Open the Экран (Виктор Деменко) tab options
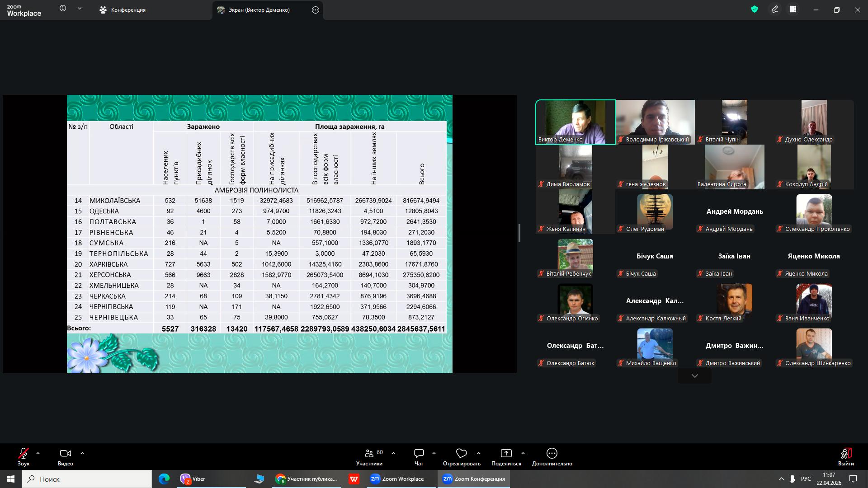Image resolution: width=868 pixels, height=488 pixels. click(316, 10)
